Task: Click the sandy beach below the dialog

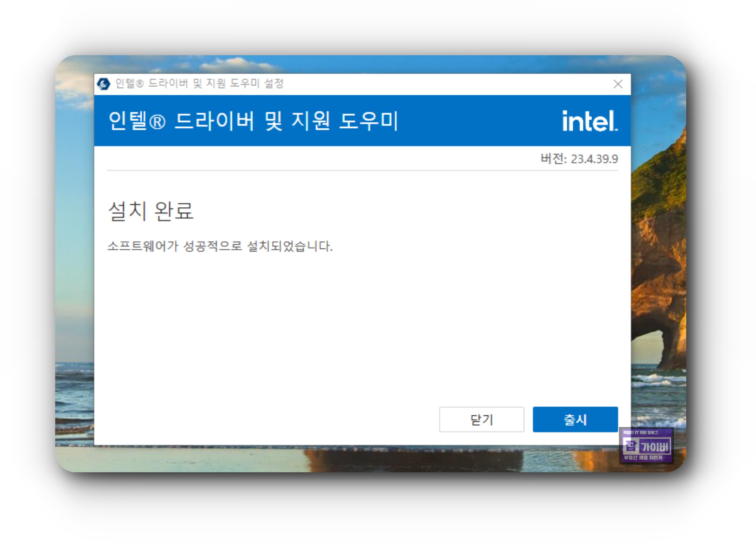Action: [182, 459]
